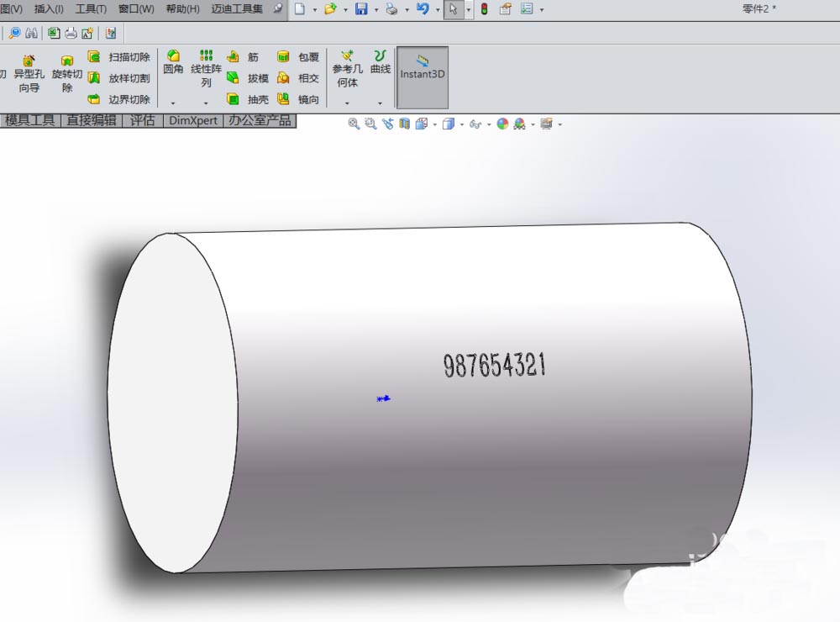Screen dimensions: 840x622
Task: Click the pushpin icon after 迈迪工具集
Action: tap(277, 8)
